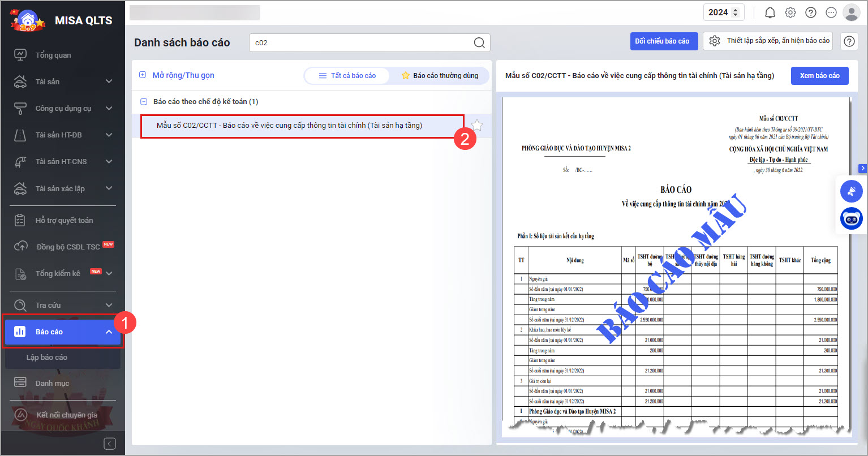Click the Tra cứu magnifier icon
The width and height of the screenshot is (868, 456).
pyautogui.click(x=20, y=305)
